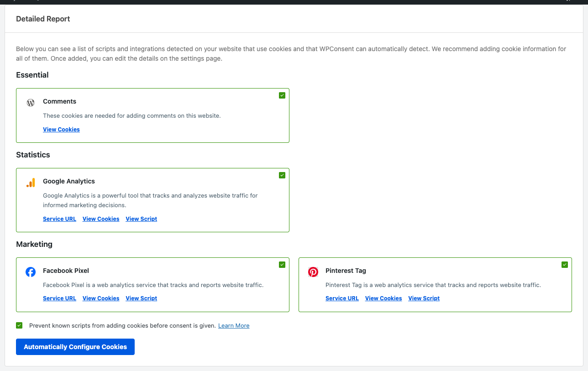
Task: Toggle the Comments detection checkbox
Action: (x=282, y=95)
